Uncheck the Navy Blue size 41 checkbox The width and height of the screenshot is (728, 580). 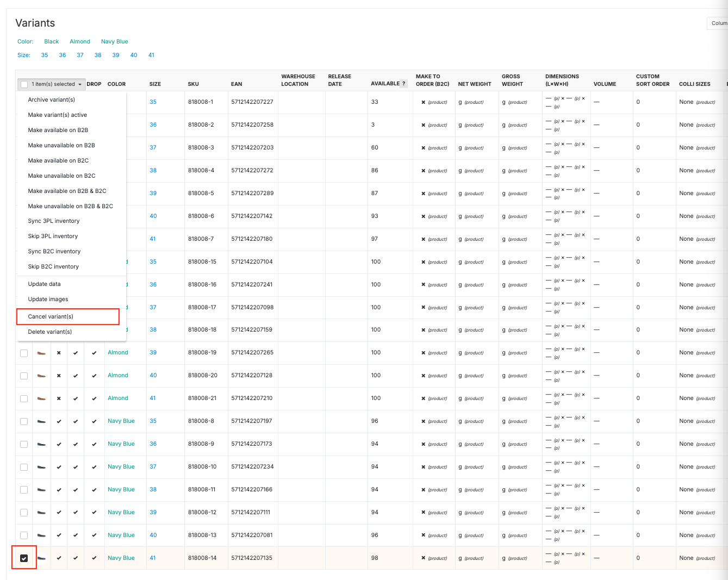[x=24, y=558]
